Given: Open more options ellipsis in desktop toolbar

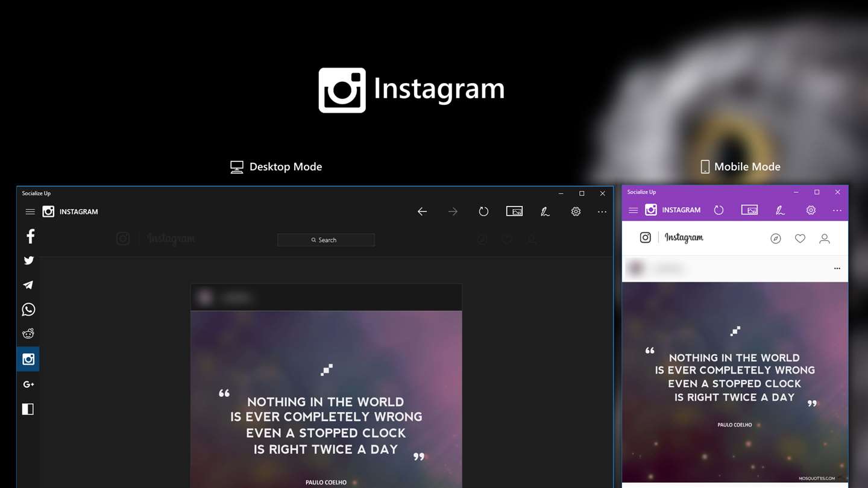Looking at the screenshot, I should 602,211.
